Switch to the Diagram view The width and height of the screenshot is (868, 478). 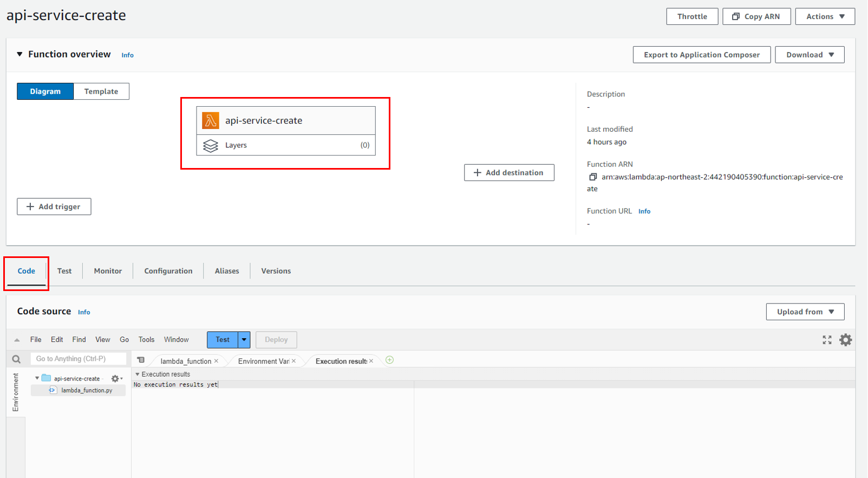(x=45, y=91)
